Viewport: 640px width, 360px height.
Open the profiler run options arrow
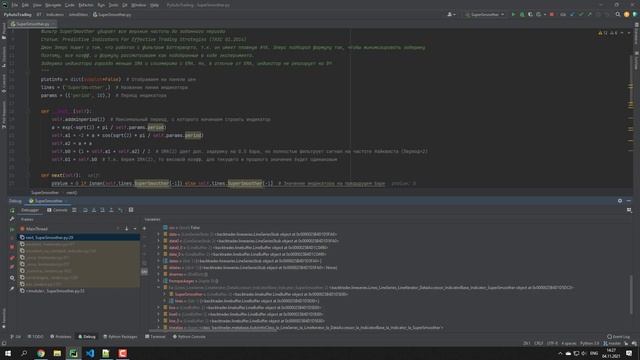544,14
